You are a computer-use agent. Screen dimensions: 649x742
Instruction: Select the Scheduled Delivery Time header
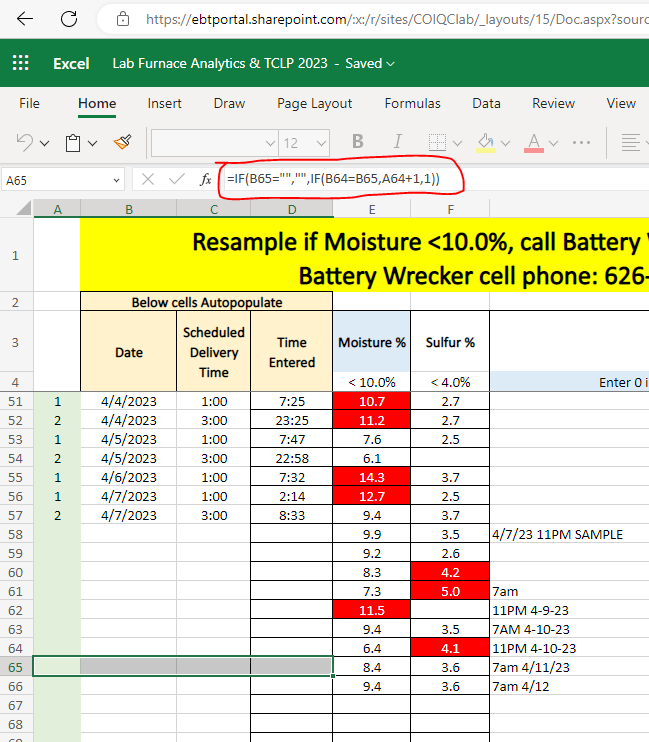point(213,352)
